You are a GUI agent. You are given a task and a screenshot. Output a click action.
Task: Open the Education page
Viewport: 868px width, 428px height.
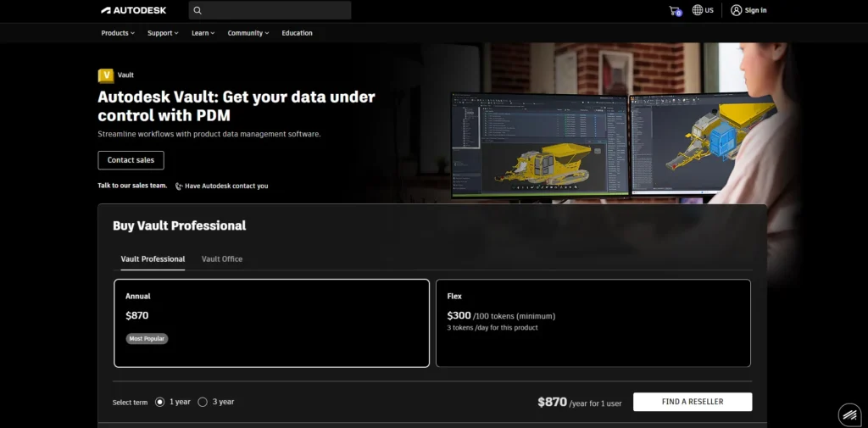[x=297, y=33]
